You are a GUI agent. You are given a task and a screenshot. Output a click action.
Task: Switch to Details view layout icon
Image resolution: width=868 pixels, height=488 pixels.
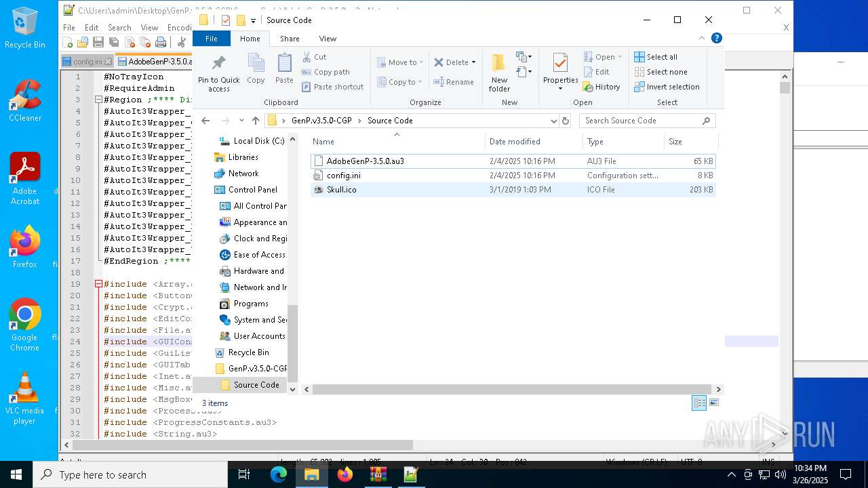pyautogui.click(x=699, y=403)
